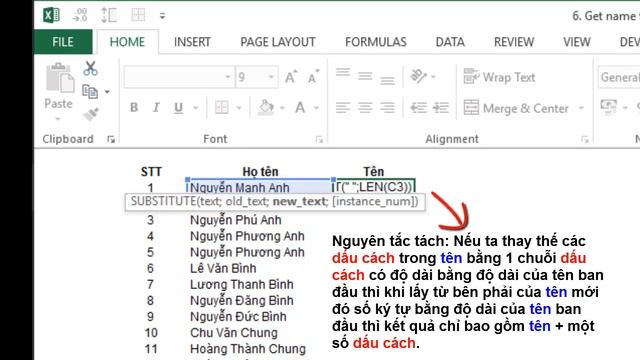Viewport: 640px width, 360px height.
Task: Click the Accounting Number Format icon
Action: (609, 107)
